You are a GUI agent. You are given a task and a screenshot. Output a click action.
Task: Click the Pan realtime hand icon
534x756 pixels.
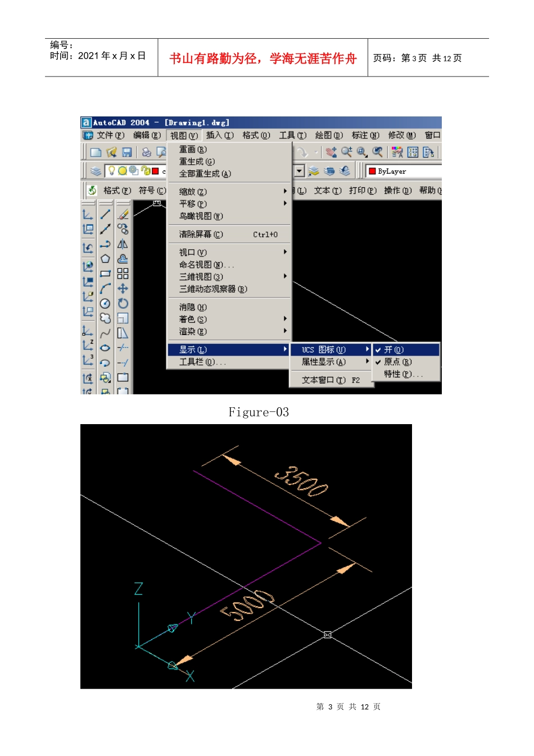331,152
